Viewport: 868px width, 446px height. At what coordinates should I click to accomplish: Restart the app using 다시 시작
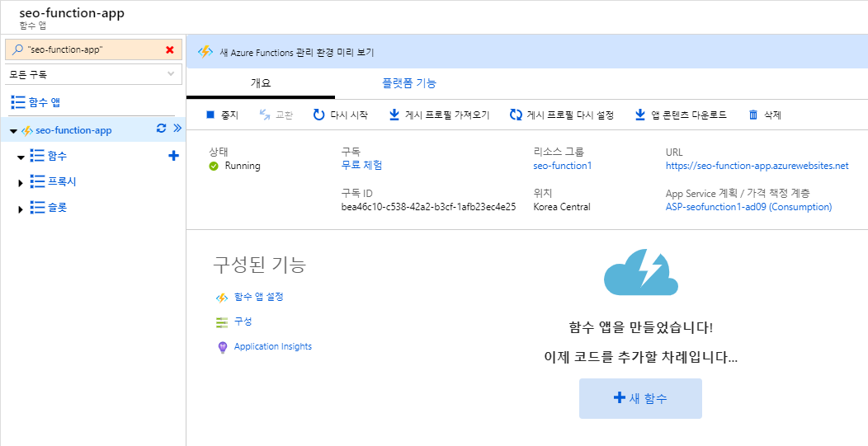341,115
